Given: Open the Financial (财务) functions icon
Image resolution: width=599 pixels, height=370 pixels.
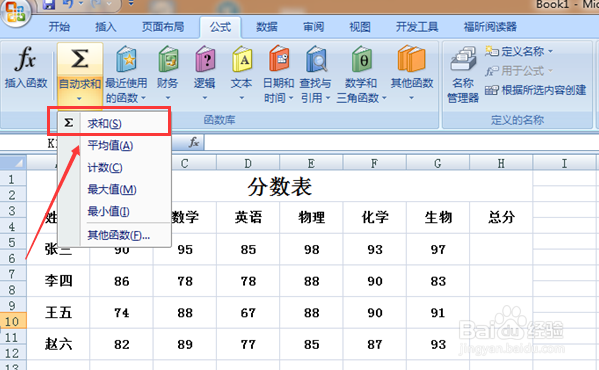Looking at the screenshot, I should click(168, 59).
